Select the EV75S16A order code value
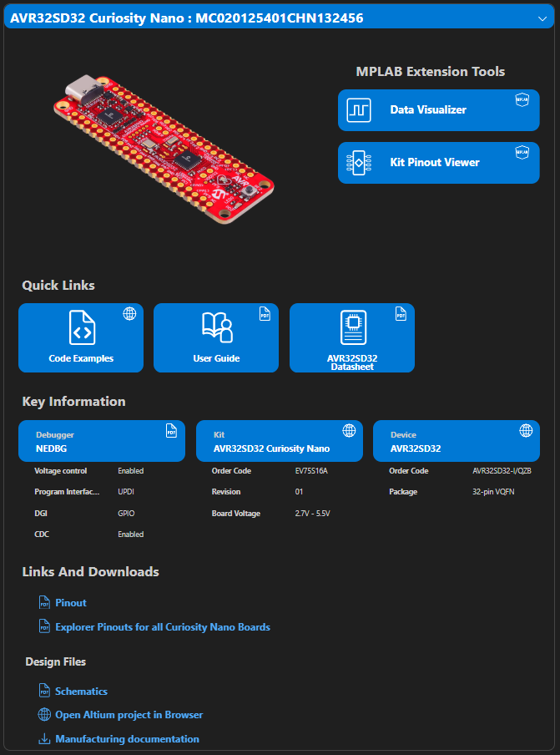Image resolution: width=560 pixels, height=755 pixels. 311,471
